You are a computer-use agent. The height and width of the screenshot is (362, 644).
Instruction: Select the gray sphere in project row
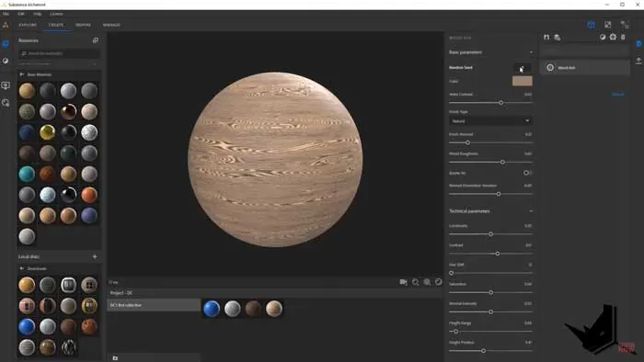tap(233, 309)
